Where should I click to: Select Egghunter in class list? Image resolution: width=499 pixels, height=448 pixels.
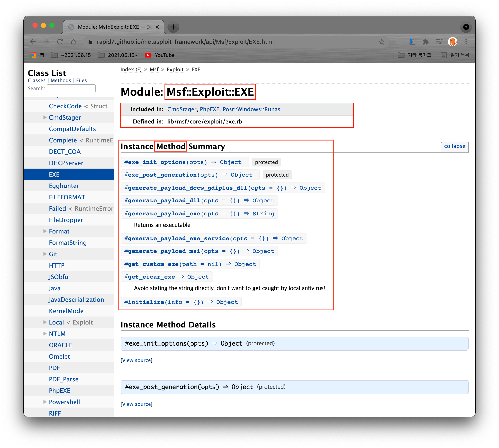(x=64, y=186)
